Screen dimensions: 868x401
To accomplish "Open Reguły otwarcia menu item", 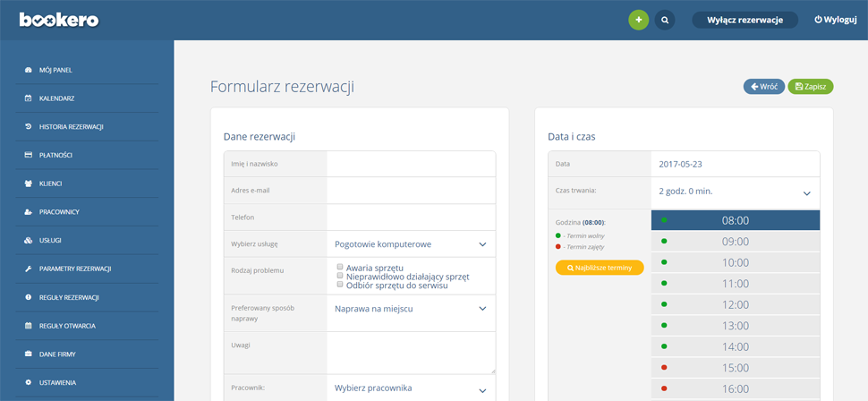I will (67, 326).
